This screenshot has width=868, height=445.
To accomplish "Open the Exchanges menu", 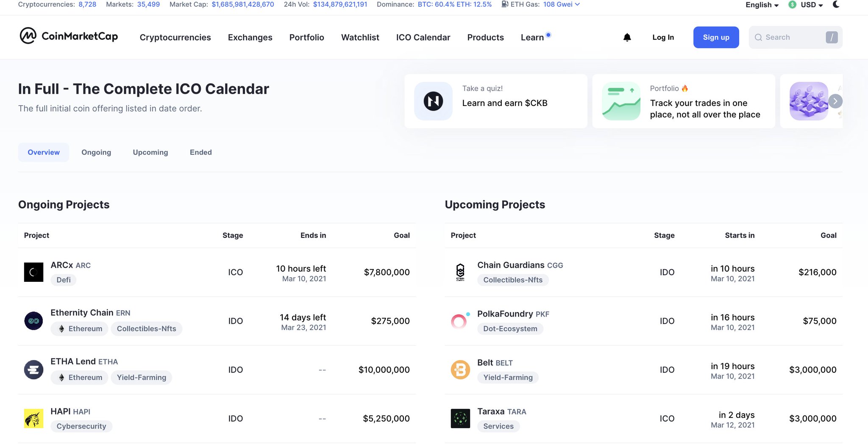I will [x=250, y=37].
